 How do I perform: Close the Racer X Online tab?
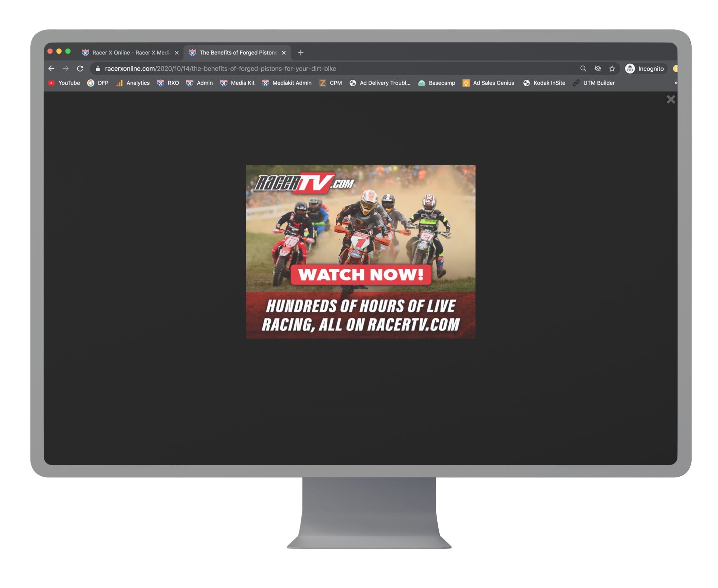(177, 53)
